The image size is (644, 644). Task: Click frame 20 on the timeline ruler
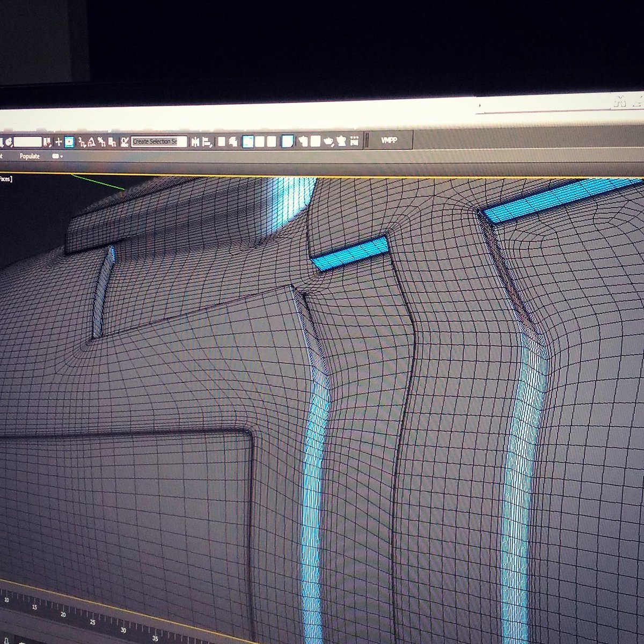[63, 614]
